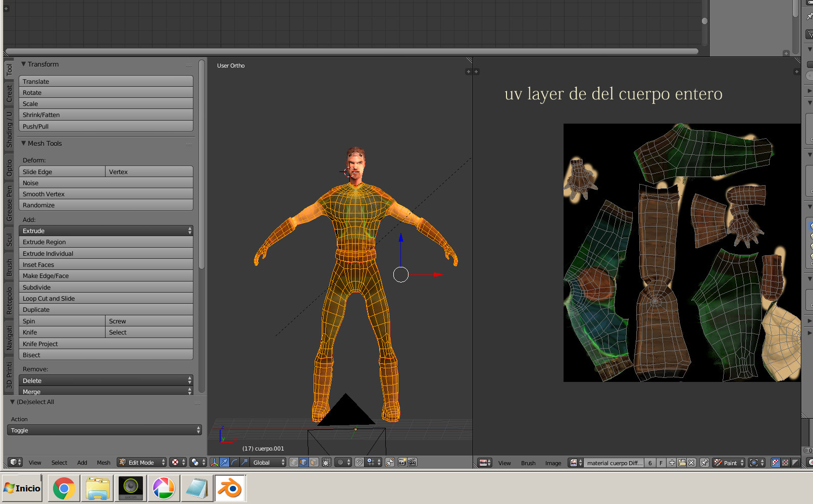Open the Brush menu in image editor
Screen dimensions: 813x504
click(x=528, y=463)
